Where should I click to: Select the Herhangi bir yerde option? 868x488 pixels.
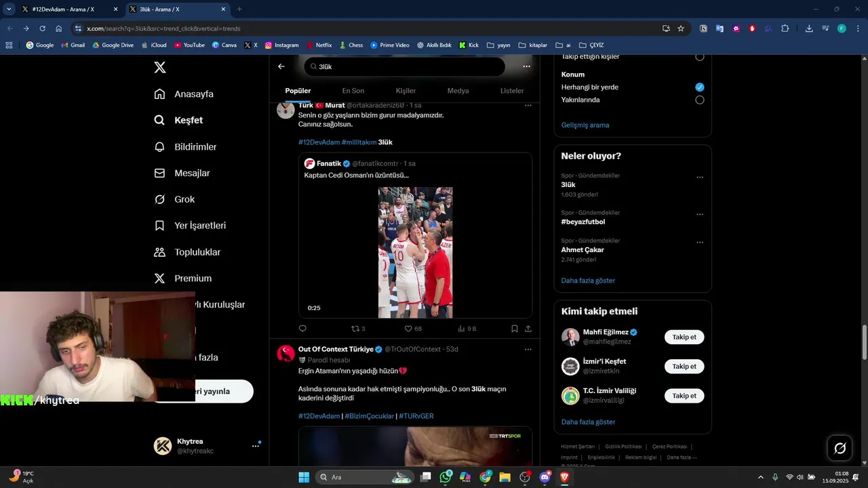point(700,87)
